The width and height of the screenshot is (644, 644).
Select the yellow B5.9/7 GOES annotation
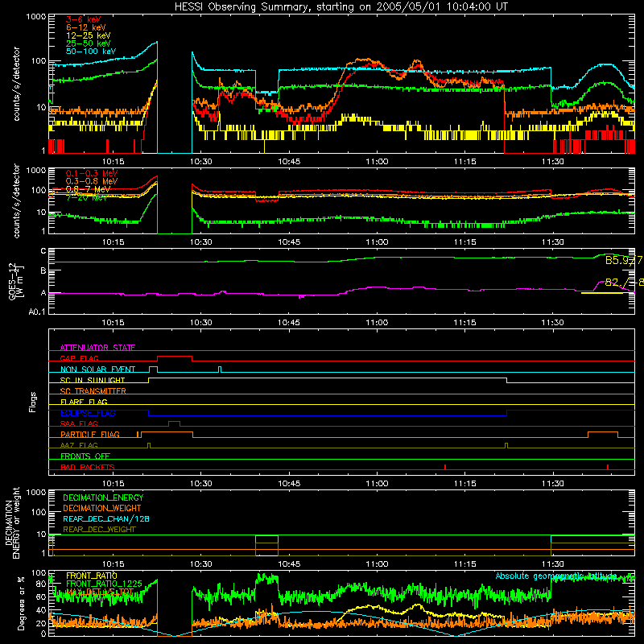pyautogui.click(x=624, y=260)
